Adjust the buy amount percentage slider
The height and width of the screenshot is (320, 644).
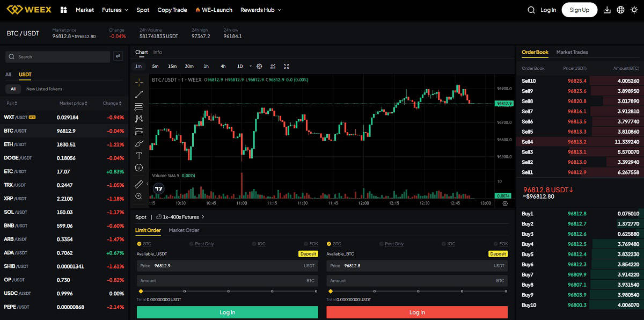(x=228, y=291)
